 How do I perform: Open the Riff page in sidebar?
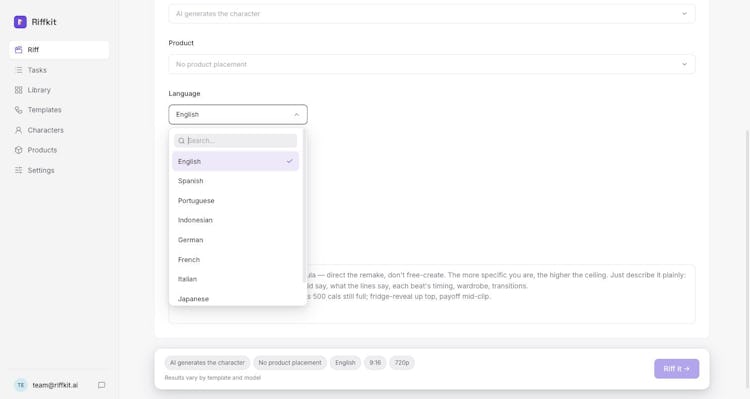pos(59,50)
